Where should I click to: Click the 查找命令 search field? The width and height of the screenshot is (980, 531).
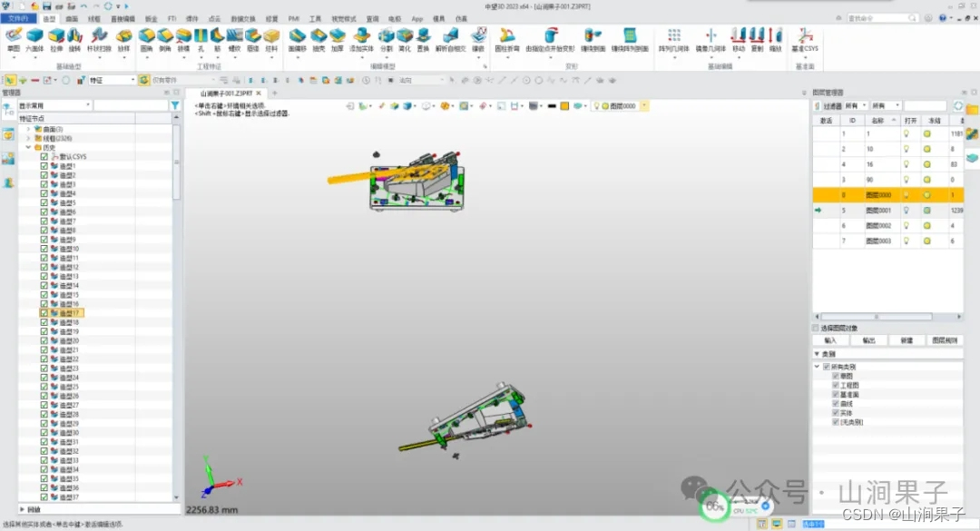[x=883, y=18]
